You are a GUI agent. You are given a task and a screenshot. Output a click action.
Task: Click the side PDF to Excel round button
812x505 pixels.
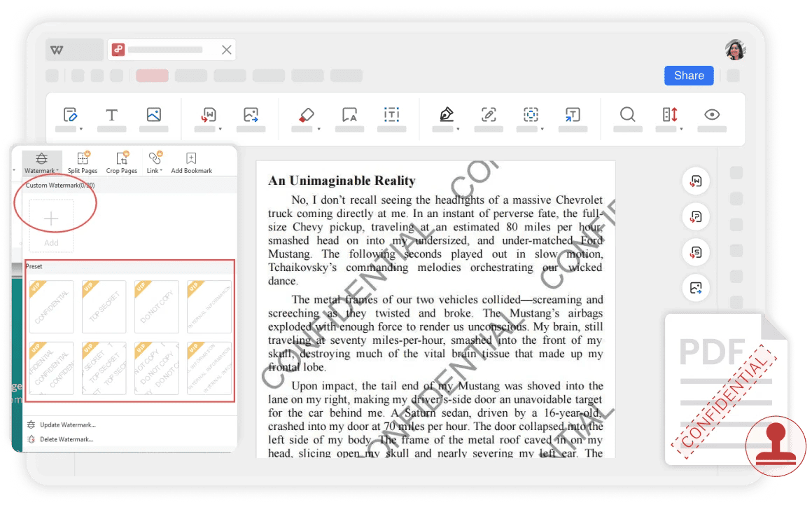point(696,252)
